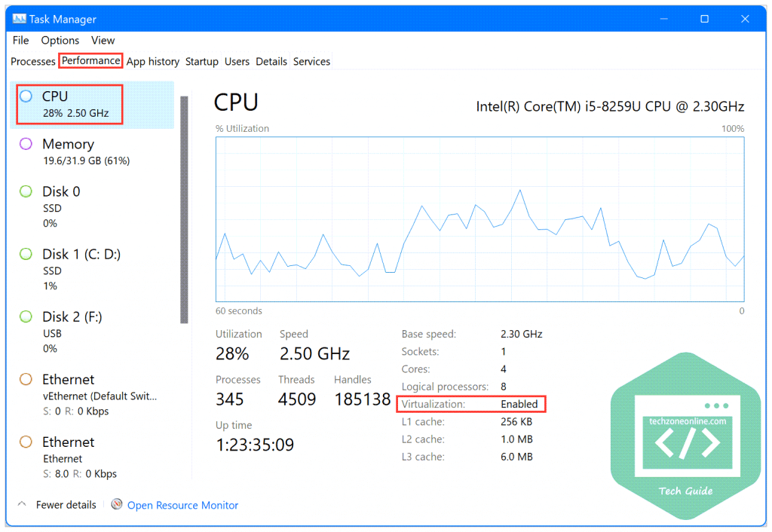Viewport: 772px width, 532px height.
Task: Click the Task Manager title bar icon
Action: point(19,18)
